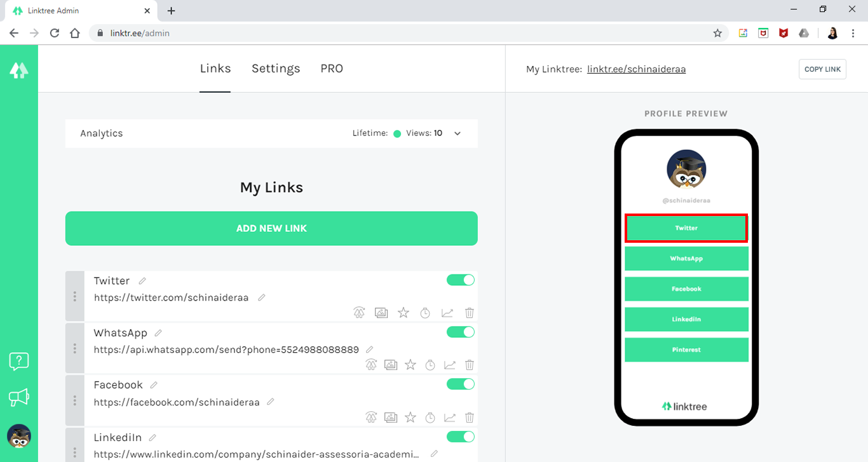This screenshot has height=462, width=868.
Task: Open thumbnail image option for WhatsApp link
Action: [x=391, y=365]
